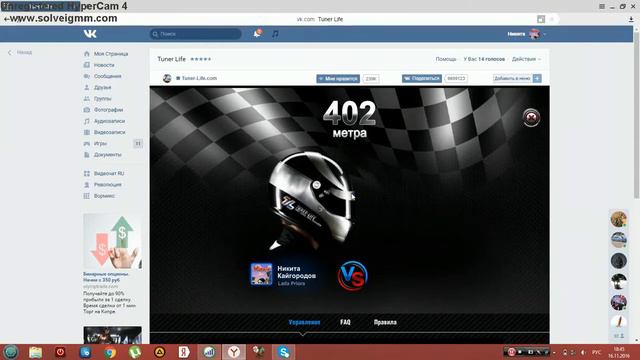Open File Explorer from the taskbar
The height and width of the screenshot is (360, 640).
point(36,352)
